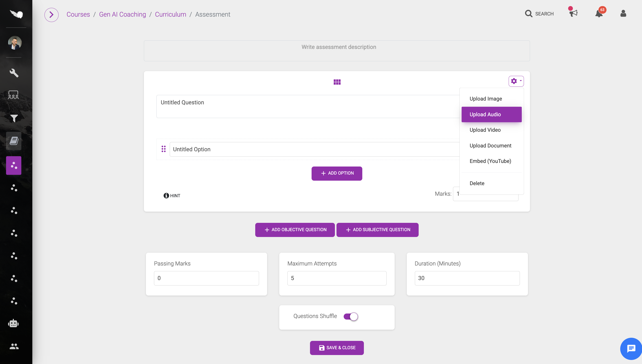This screenshot has height=364, width=642.
Task: Choose Embed (YouTube) menu entry
Action: click(x=490, y=161)
